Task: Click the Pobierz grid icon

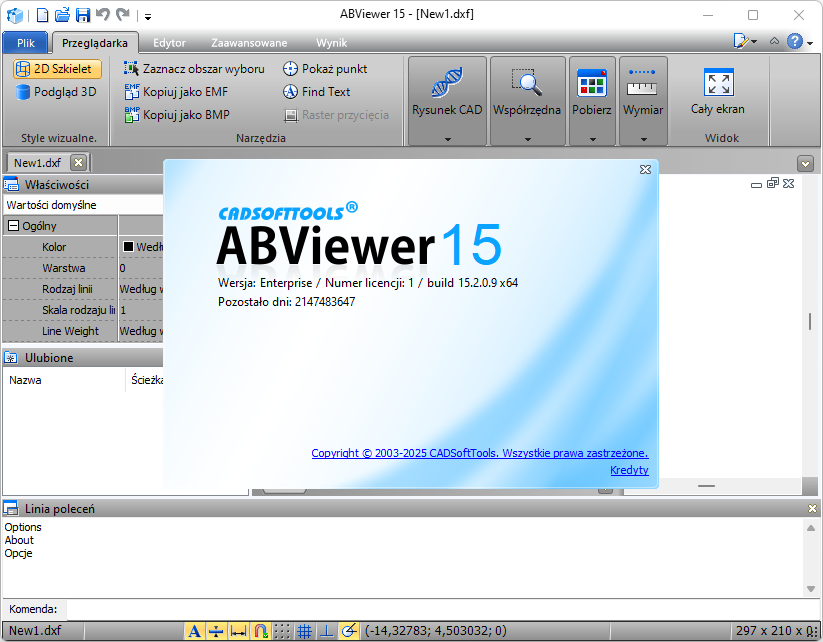Action: [592, 83]
